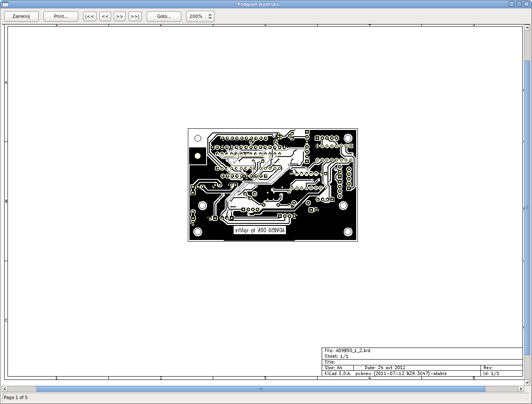Click the horizontal scrollbar track left of thumb
Screen dimensions: 532x404
point(22,389)
